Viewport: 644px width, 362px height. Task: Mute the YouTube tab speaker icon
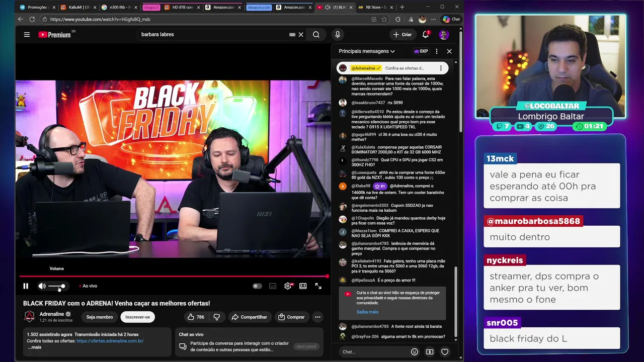(328, 7)
